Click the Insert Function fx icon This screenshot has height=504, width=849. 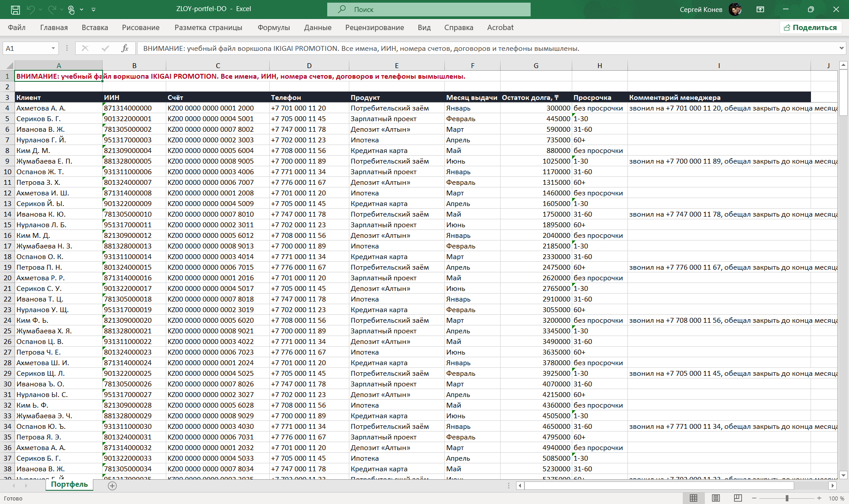tap(125, 48)
